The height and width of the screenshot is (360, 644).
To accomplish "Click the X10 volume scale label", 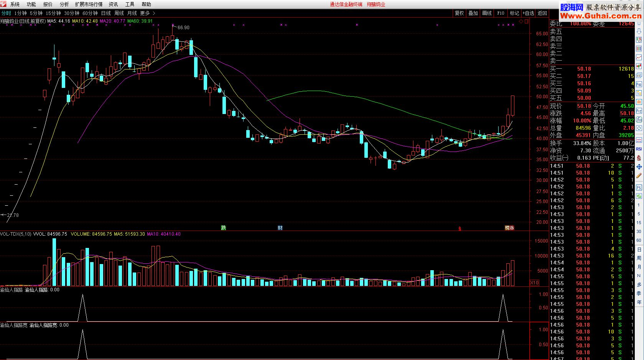I will [534, 283].
